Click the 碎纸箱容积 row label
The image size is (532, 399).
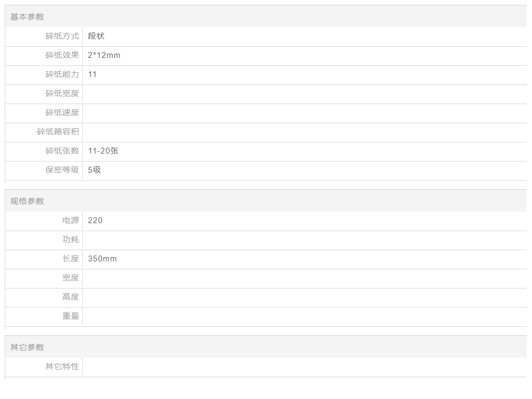click(x=58, y=132)
